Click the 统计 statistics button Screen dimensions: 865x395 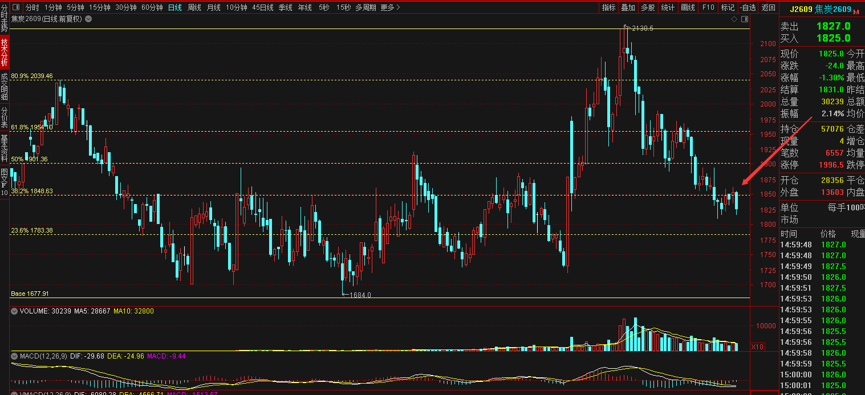(x=668, y=8)
